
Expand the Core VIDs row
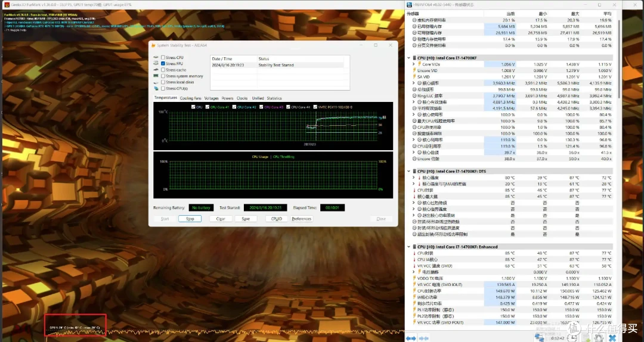414,64
